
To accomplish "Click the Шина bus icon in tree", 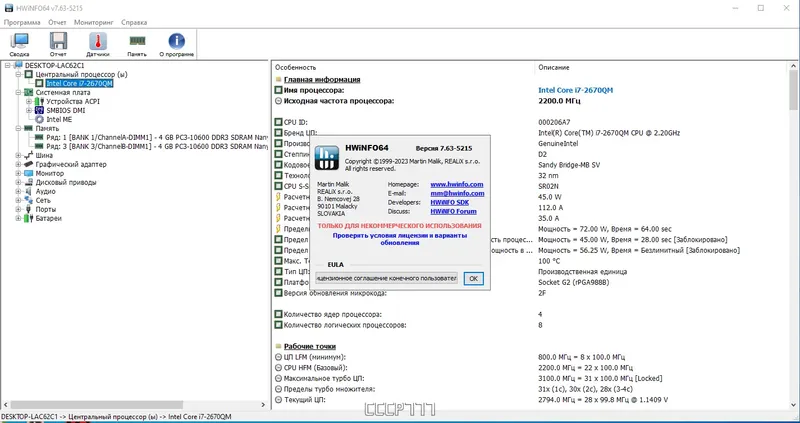I will [29, 155].
